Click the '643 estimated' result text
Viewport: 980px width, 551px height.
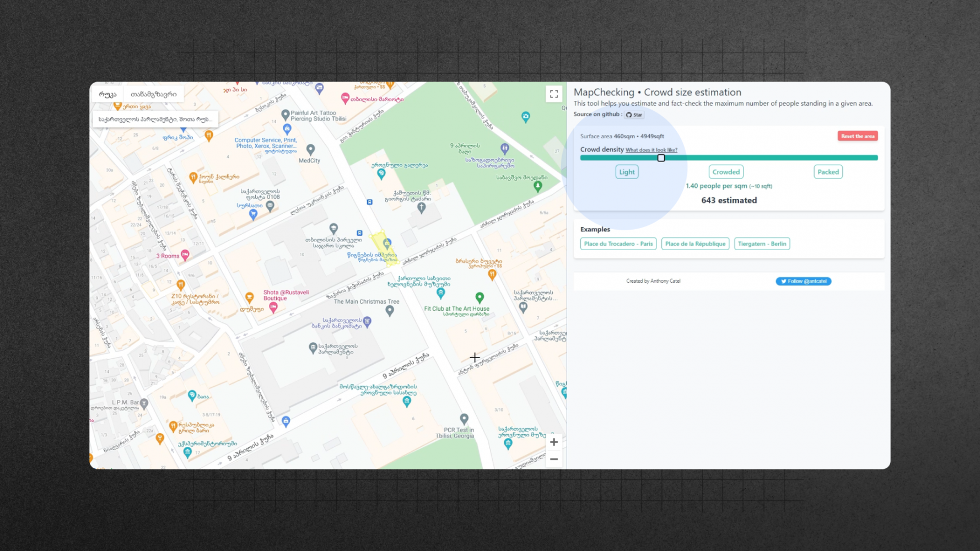729,201
